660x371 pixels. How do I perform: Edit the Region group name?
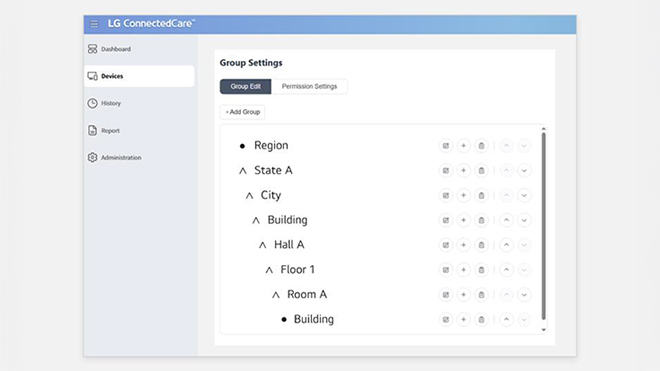click(446, 146)
